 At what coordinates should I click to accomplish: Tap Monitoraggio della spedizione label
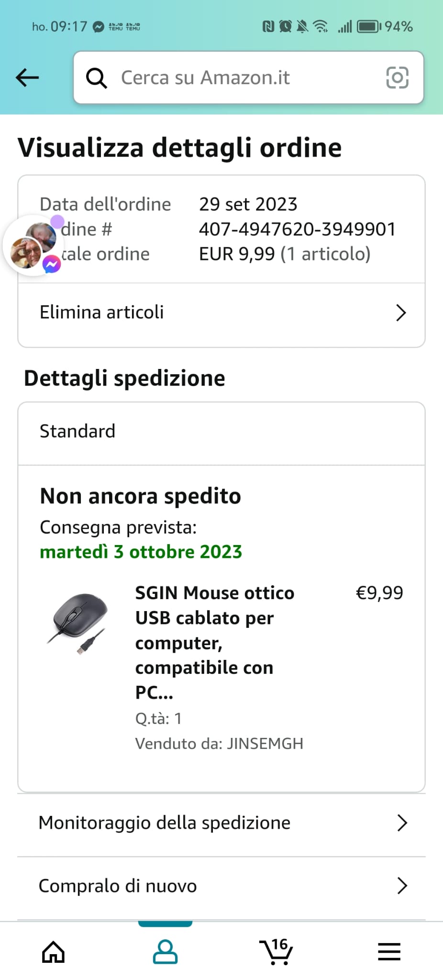pyautogui.click(x=164, y=823)
